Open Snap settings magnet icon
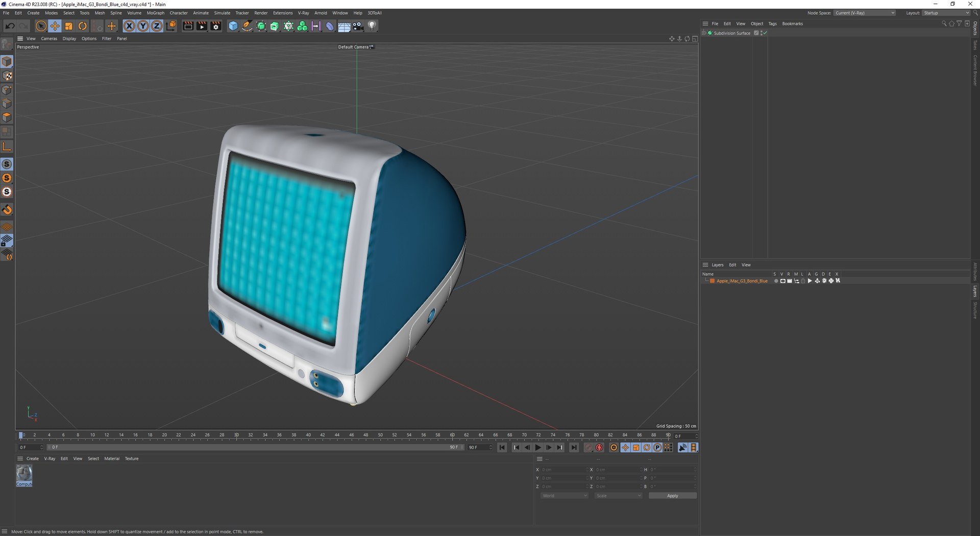 pyautogui.click(x=7, y=210)
